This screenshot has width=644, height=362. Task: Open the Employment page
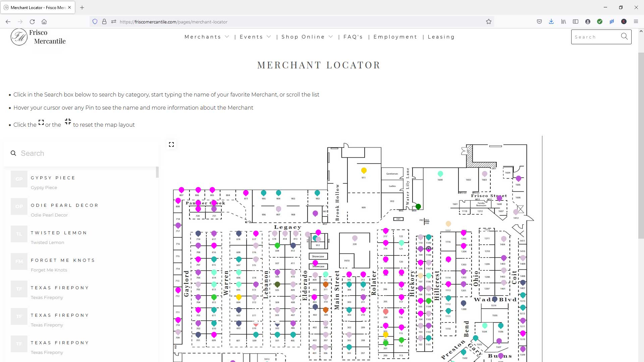[x=395, y=37]
